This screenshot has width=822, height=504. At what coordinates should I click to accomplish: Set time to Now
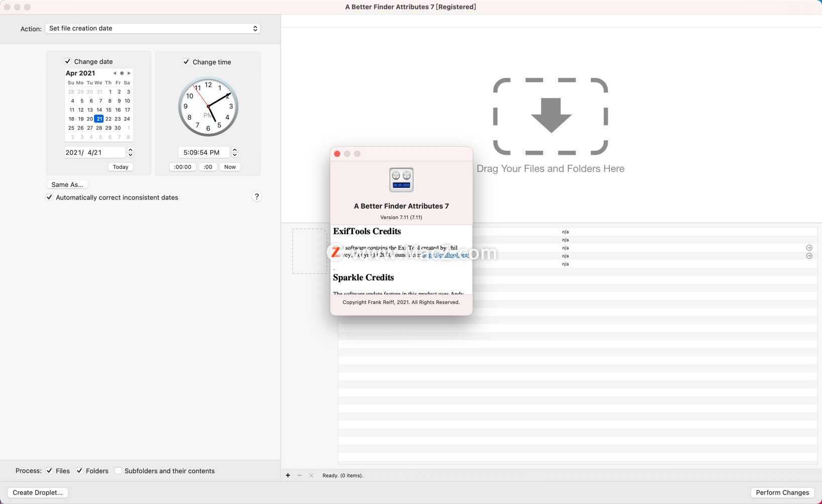click(x=230, y=167)
